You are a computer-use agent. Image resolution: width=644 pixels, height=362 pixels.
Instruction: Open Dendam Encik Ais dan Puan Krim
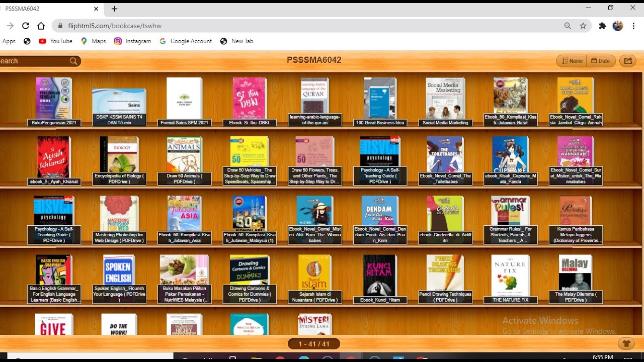[380, 220]
